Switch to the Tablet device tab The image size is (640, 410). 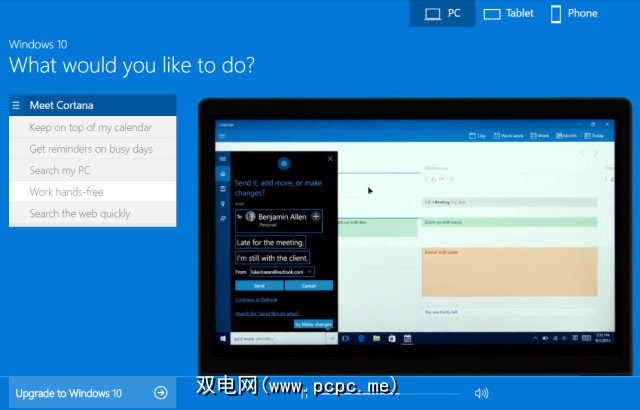coord(509,13)
